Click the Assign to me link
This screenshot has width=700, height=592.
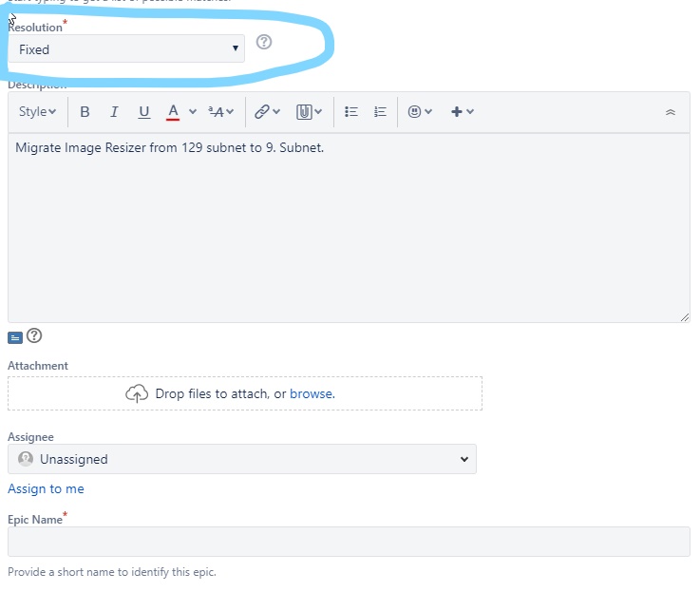click(46, 488)
